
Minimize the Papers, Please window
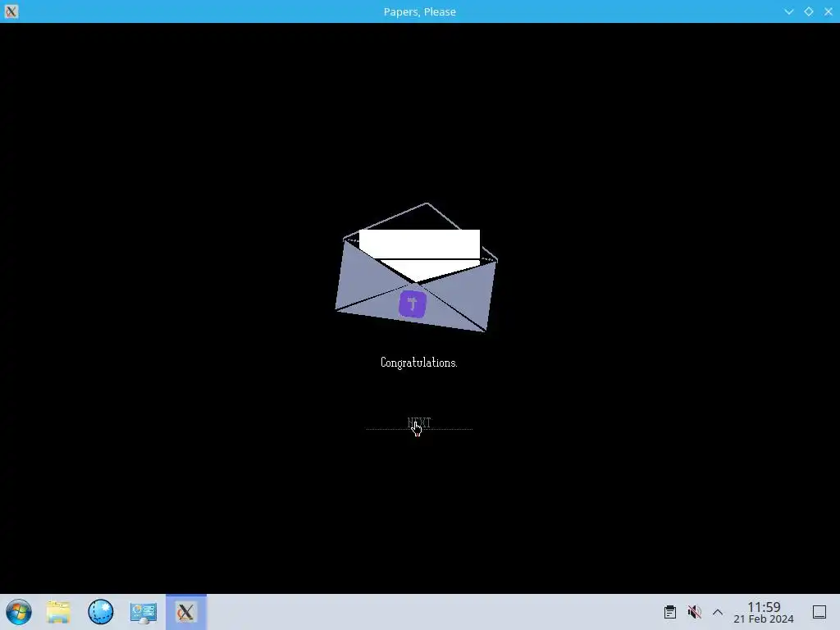(788, 11)
